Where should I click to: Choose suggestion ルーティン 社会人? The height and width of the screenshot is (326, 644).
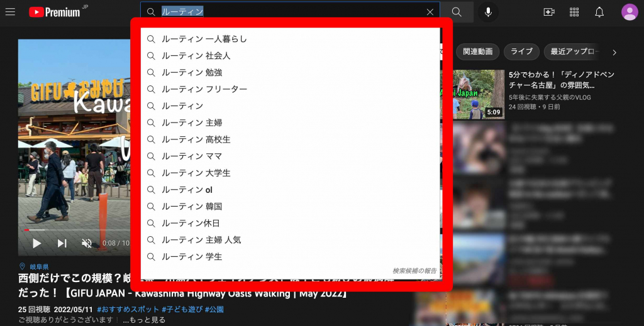point(196,56)
